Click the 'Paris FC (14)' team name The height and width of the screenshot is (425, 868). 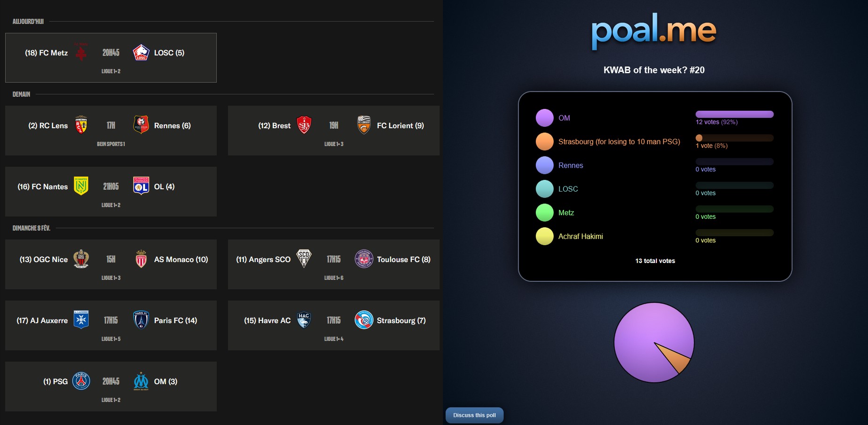(x=175, y=320)
